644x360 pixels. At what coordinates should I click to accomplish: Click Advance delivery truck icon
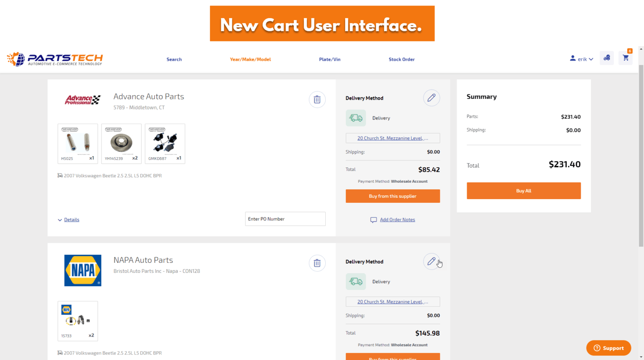(356, 118)
